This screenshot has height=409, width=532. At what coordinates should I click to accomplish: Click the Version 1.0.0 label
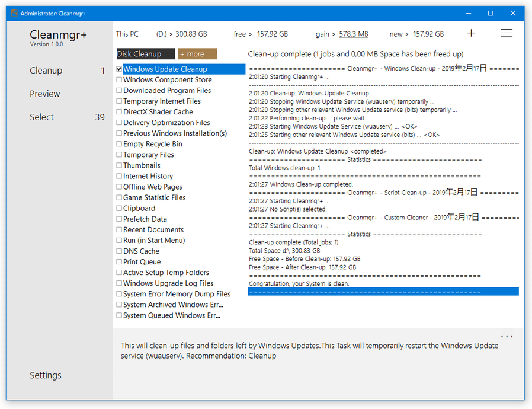(x=46, y=44)
